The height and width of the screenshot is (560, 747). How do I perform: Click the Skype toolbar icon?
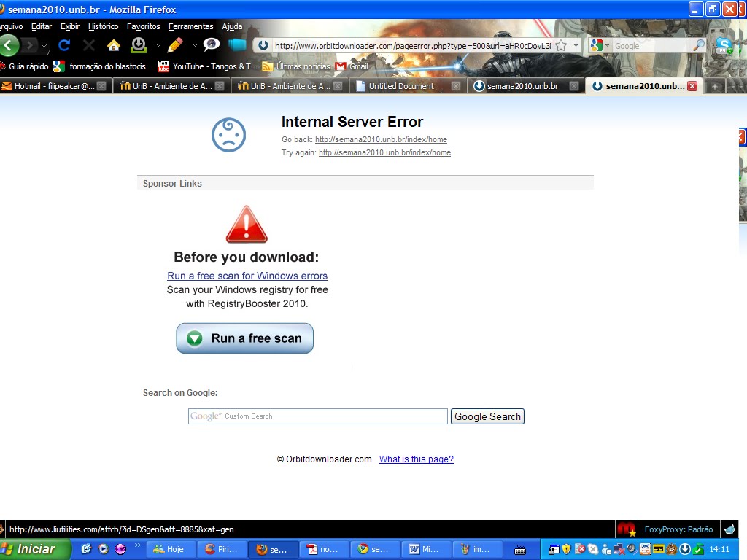[x=724, y=45]
